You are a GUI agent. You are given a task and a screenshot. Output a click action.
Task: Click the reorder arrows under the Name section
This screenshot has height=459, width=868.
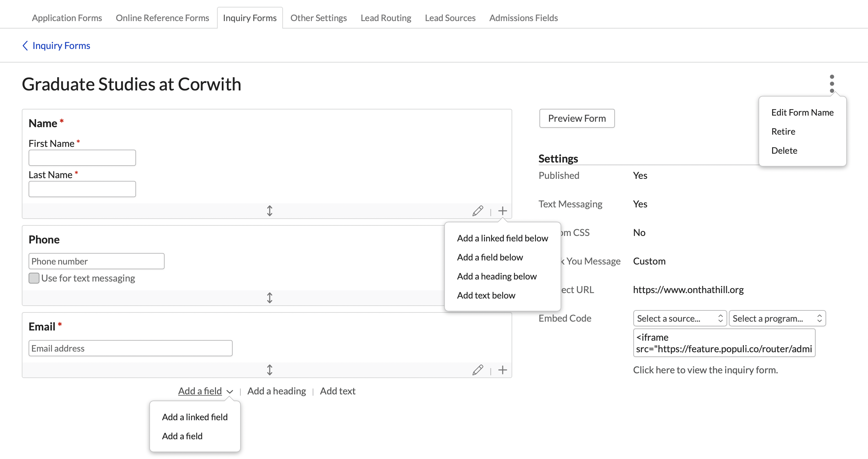pos(269,211)
